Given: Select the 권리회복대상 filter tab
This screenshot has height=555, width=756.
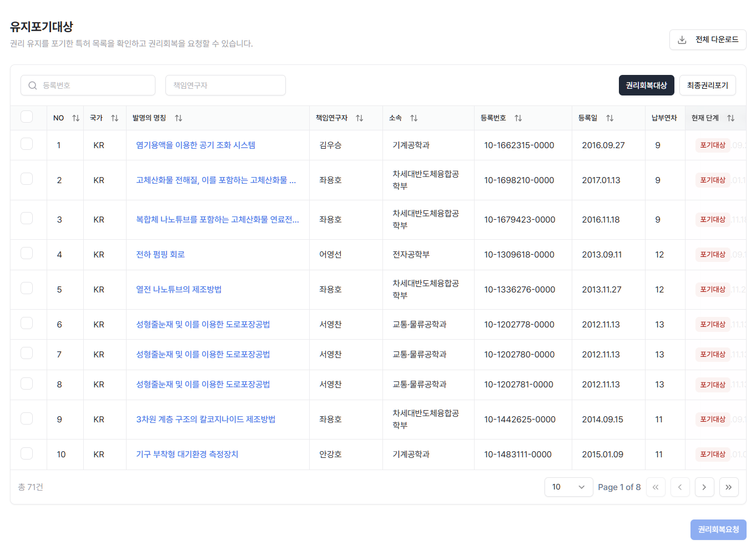Looking at the screenshot, I should pyautogui.click(x=646, y=85).
